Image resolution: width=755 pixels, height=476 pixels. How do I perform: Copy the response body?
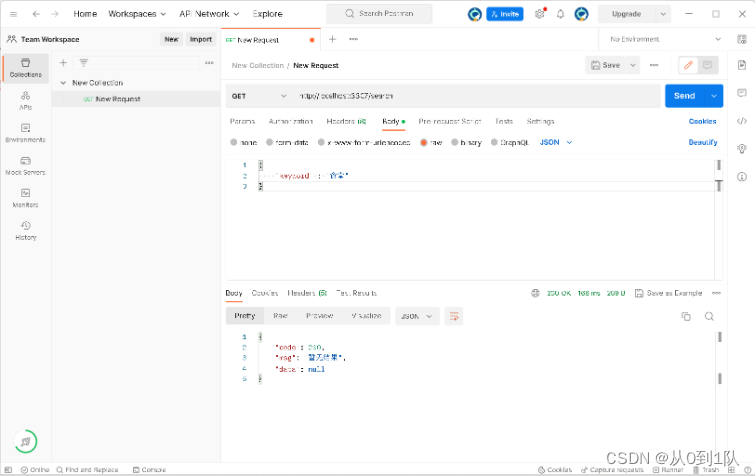(686, 316)
